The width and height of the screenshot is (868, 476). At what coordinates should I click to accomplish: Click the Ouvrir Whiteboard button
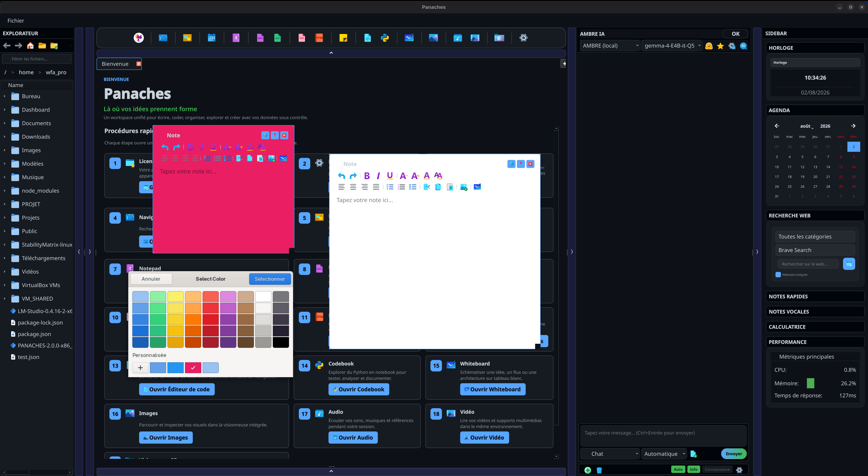pyautogui.click(x=492, y=389)
